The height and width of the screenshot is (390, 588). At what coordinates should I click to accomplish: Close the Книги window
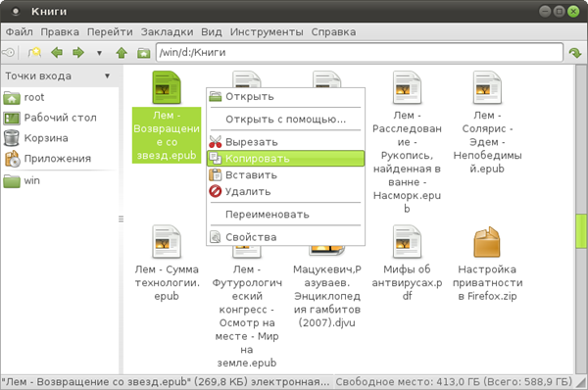573,12
